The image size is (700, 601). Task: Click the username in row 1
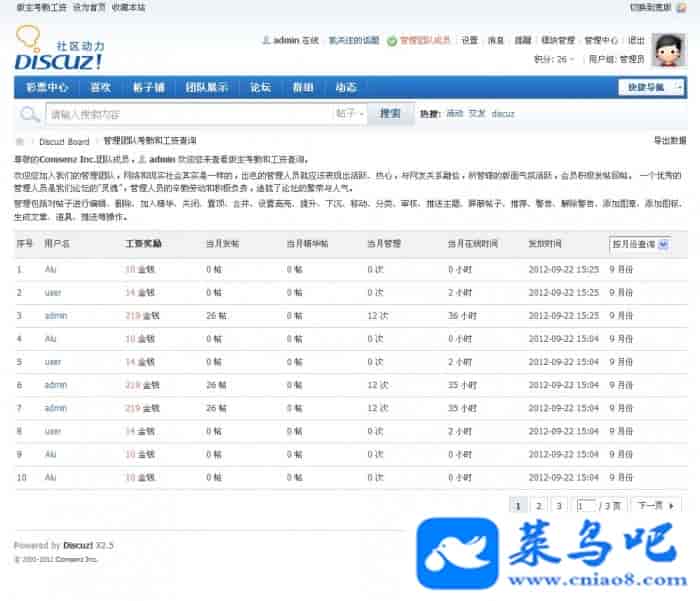coord(50,269)
